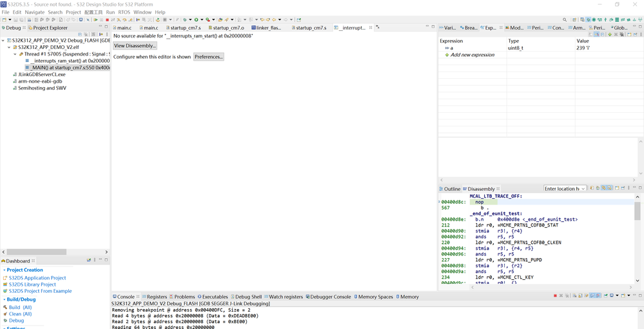Viewport: 644px width, 329px height.
Task: Click Clean (All) link in Dashboard
Action: click(20, 314)
